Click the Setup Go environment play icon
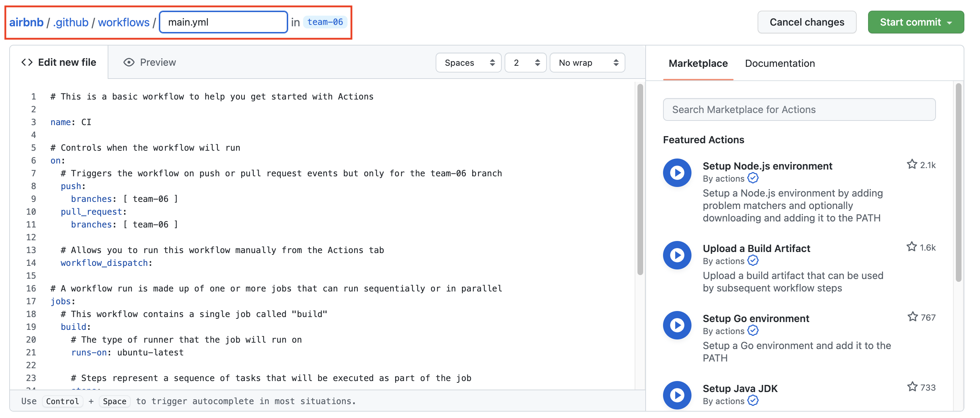Image resolution: width=980 pixels, height=418 pixels. point(677,325)
